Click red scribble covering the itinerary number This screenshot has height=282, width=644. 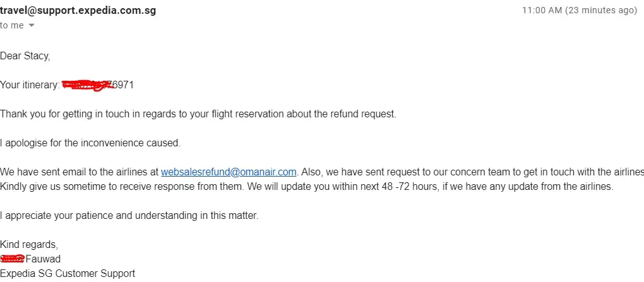point(85,85)
